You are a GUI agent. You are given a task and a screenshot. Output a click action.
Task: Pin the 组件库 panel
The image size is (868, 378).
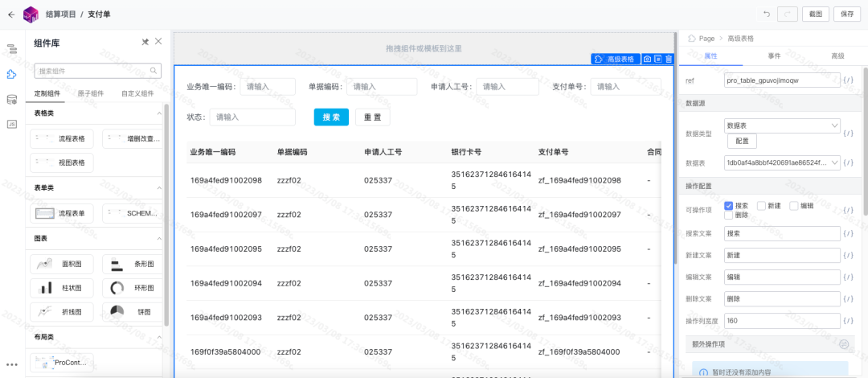(x=145, y=42)
